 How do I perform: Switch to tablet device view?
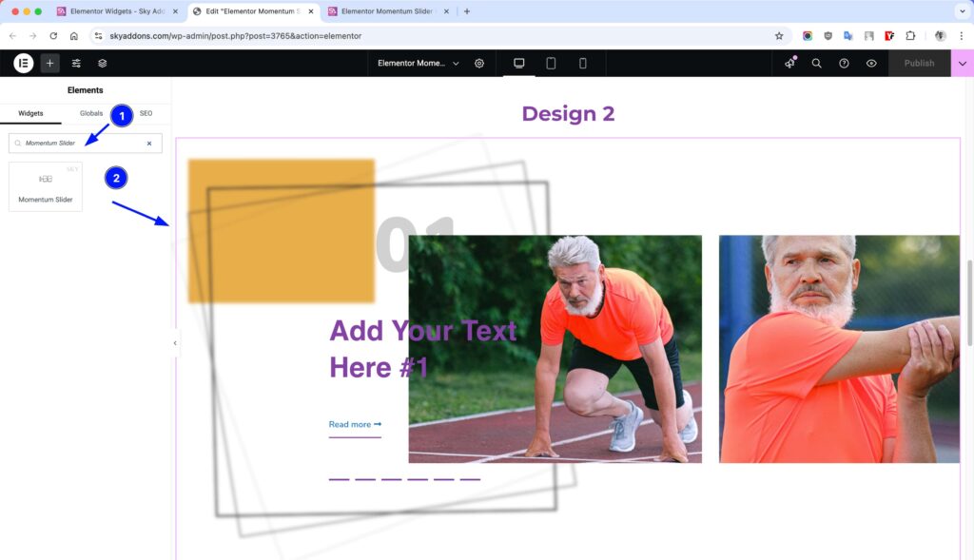[551, 63]
